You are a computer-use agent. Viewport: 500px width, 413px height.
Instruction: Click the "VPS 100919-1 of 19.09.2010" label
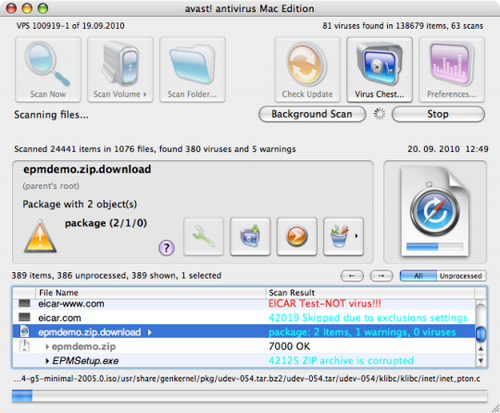[x=70, y=26]
